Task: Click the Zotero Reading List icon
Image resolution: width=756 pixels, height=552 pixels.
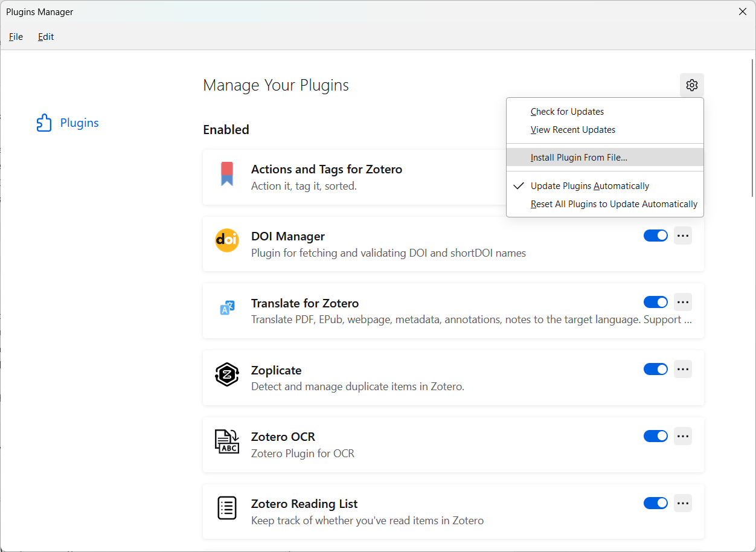Action: [227, 508]
